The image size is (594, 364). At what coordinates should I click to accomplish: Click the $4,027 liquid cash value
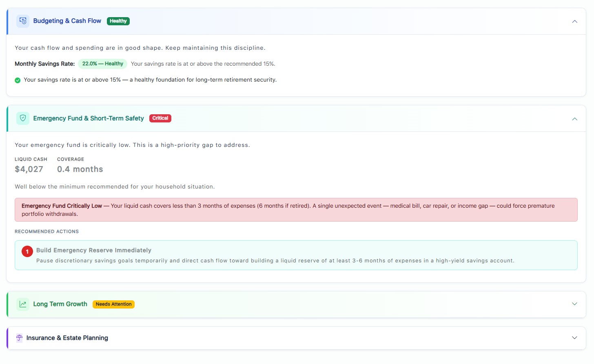[x=29, y=169]
